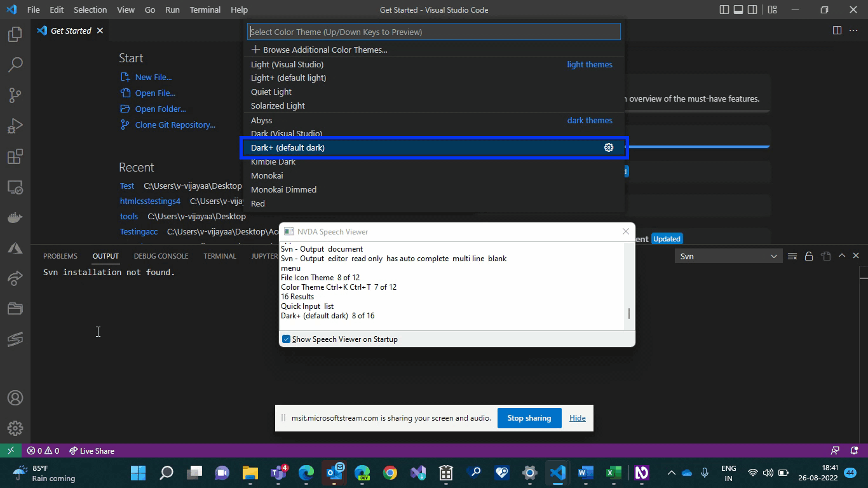Click the New File link
Screen dimensions: 868x488
(x=153, y=77)
